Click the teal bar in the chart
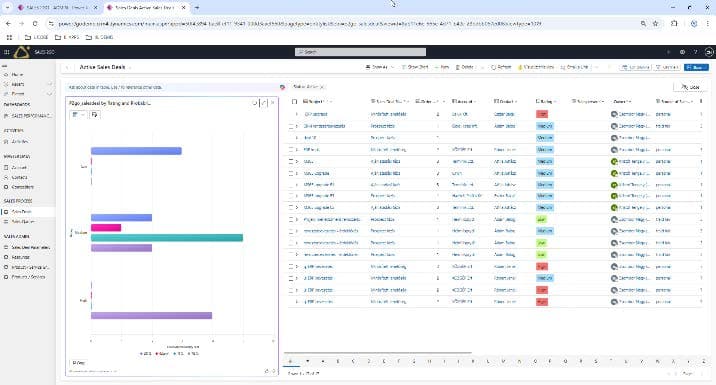Screen dimensions: 716x385 click(x=167, y=237)
